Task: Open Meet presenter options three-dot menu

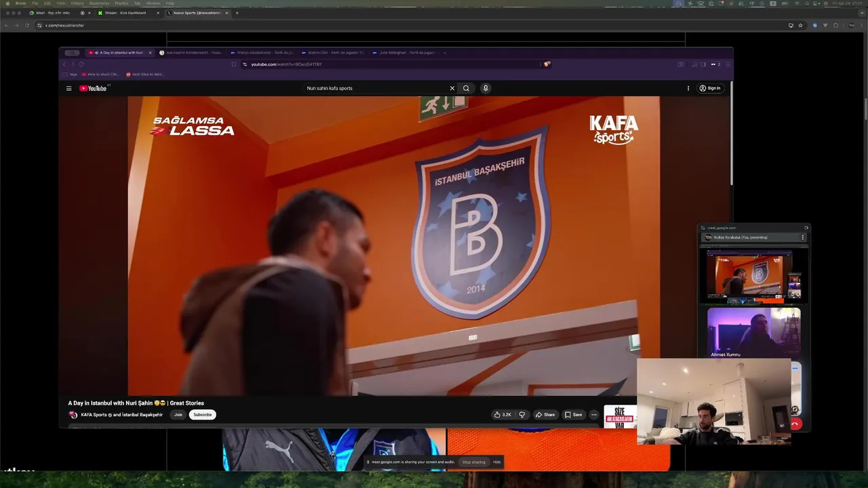Action: (x=803, y=237)
